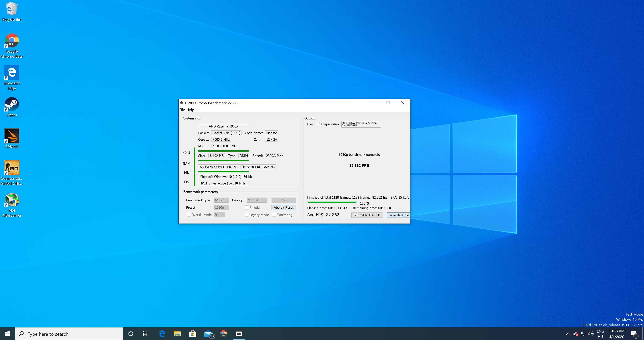Click the HWBOT window title bar icon

pos(181,103)
